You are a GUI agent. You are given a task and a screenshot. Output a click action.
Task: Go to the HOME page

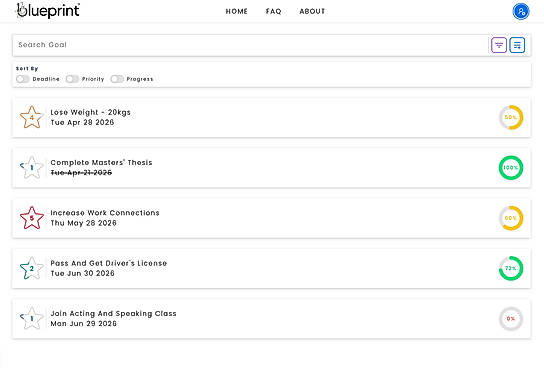point(237,11)
